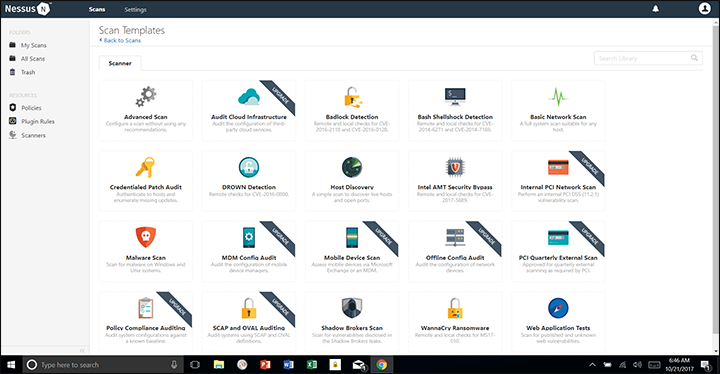Pick the Basic Network Scan pulse icon
The height and width of the screenshot is (374, 720).
558,96
